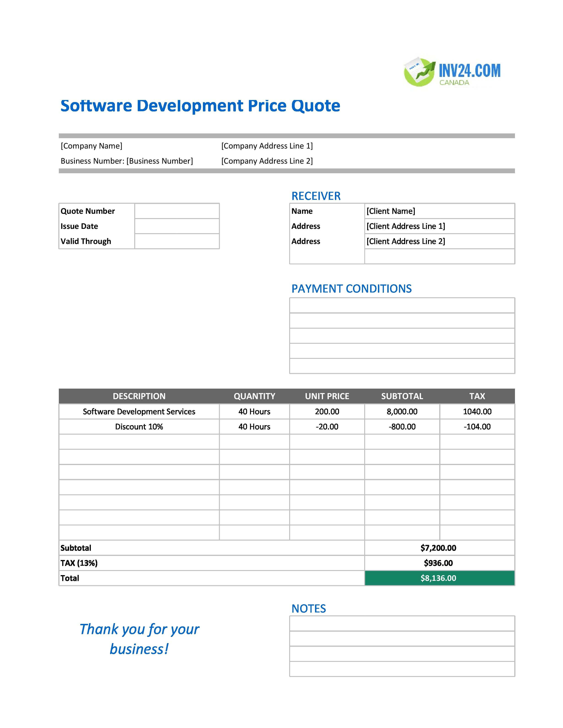
Task: Click the PAYMENT CONDITIONS heading
Action: [351, 289]
